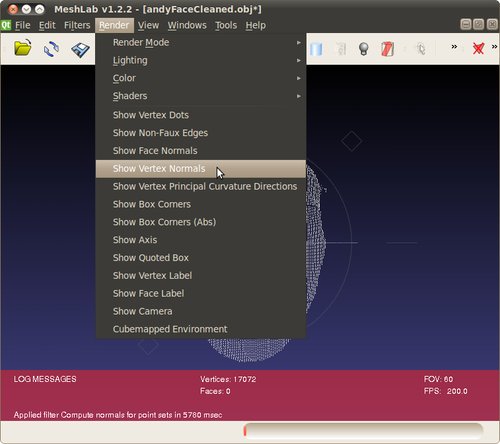
Task: Toggle Show Vertex Dots
Action: 201,115
